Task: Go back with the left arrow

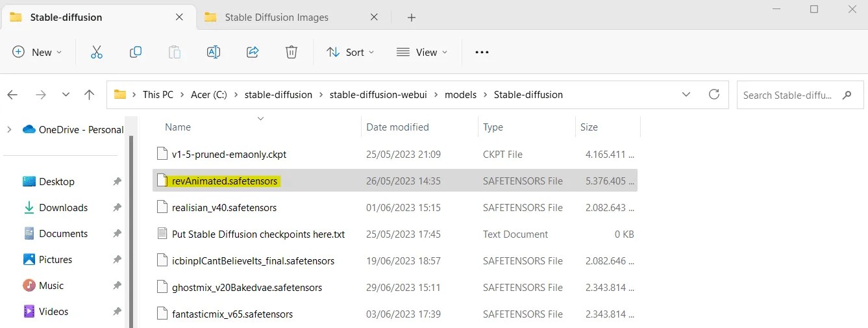Action: point(12,95)
